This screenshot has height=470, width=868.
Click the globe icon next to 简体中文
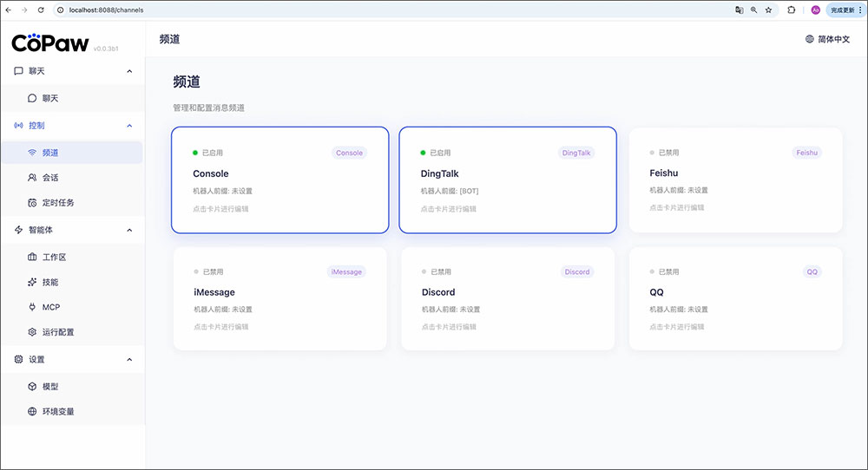pyautogui.click(x=809, y=39)
